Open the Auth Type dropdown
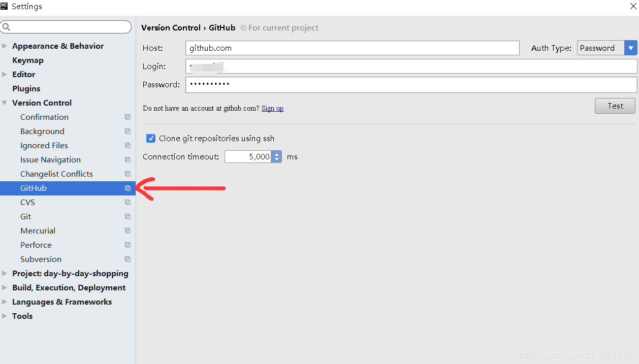The height and width of the screenshot is (364, 639). (631, 48)
